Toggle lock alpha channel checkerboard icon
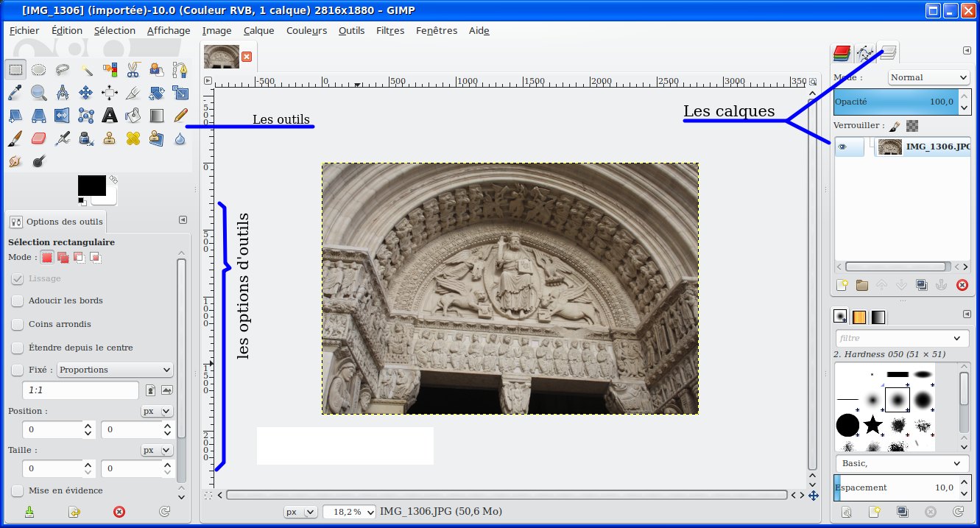Screen dimensions: 980x528 click(x=912, y=126)
